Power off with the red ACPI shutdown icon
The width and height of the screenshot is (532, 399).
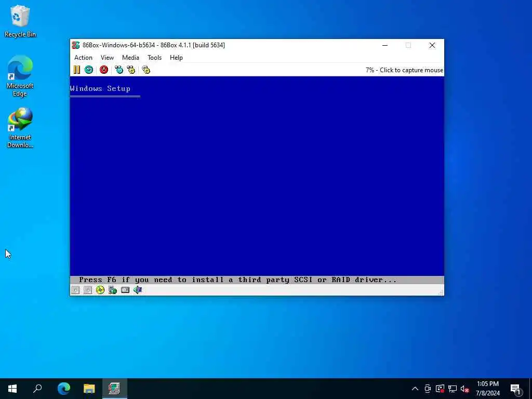104,70
